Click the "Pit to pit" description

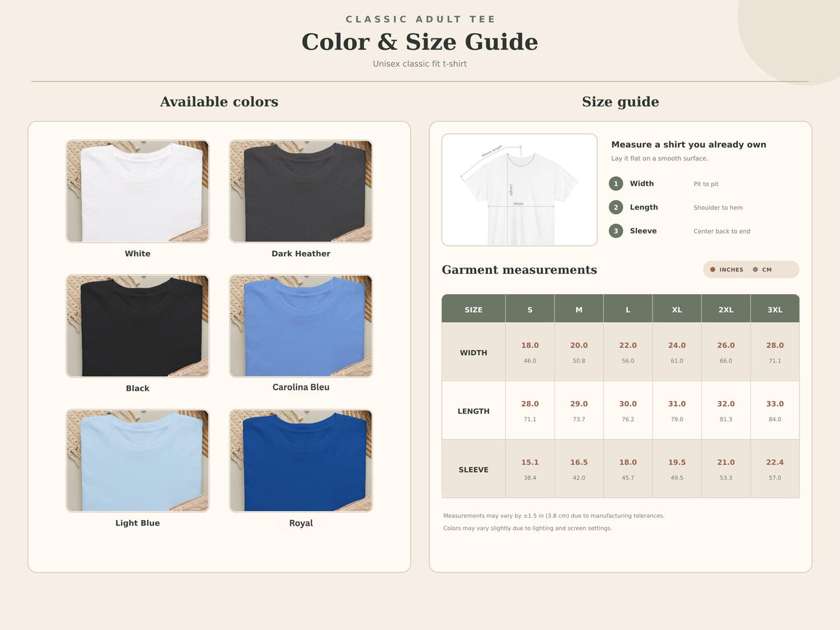706,184
